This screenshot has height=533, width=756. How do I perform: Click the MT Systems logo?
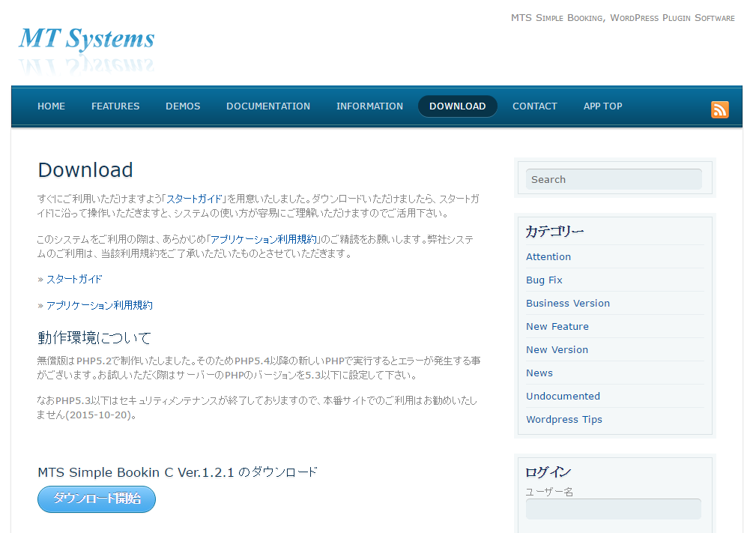(x=87, y=39)
